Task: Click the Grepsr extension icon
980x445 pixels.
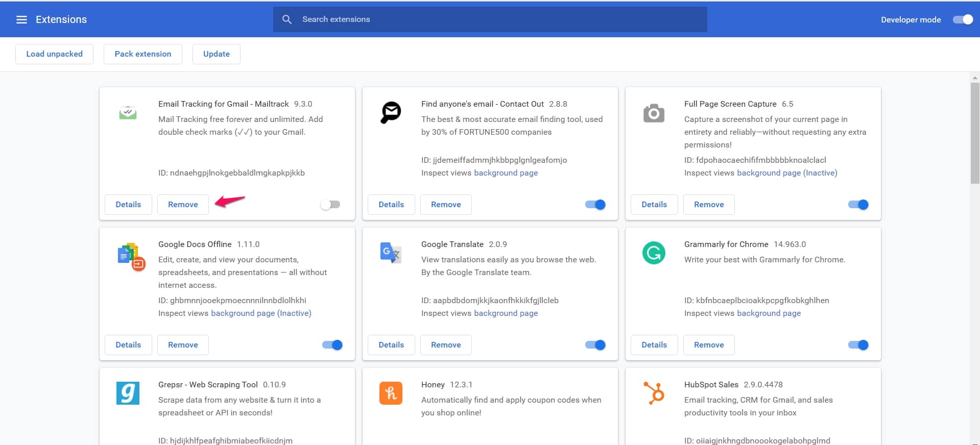Action: tap(128, 393)
